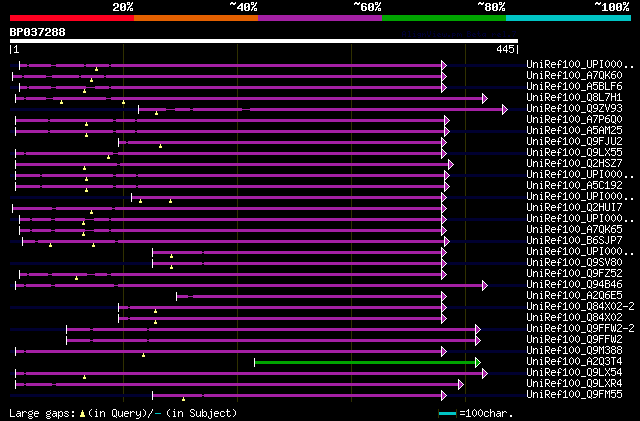Click the green arrowhead ending the A2Q3T4 alignment

pos(478,362)
